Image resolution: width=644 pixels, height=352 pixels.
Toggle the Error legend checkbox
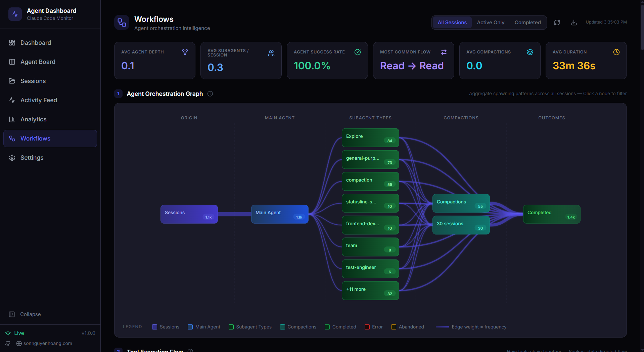point(367,326)
